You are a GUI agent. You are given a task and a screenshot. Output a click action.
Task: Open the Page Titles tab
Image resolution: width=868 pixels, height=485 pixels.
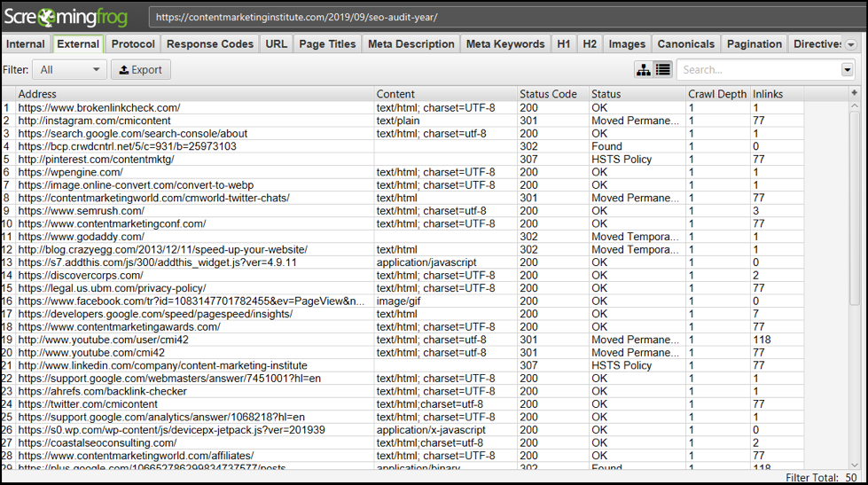327,43
